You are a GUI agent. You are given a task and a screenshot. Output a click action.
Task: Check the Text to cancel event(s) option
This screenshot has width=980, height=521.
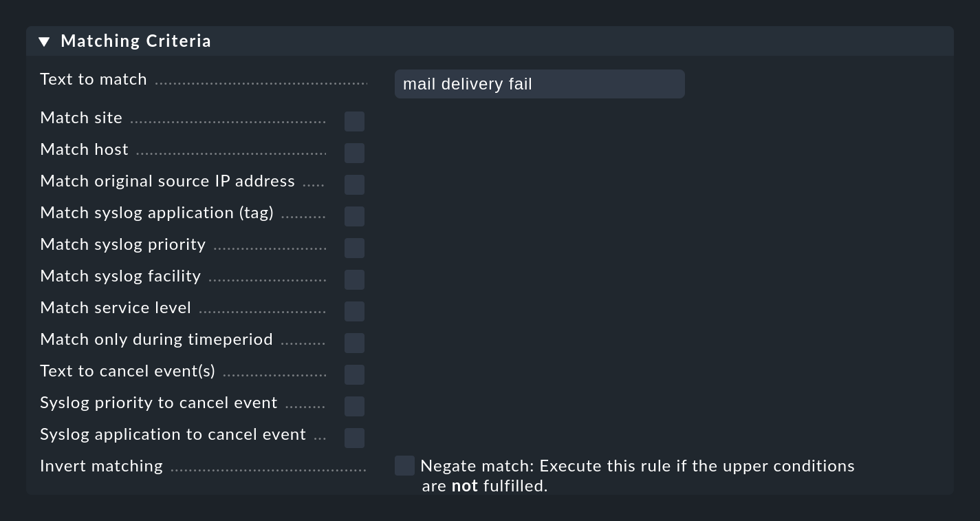(354, 374)
